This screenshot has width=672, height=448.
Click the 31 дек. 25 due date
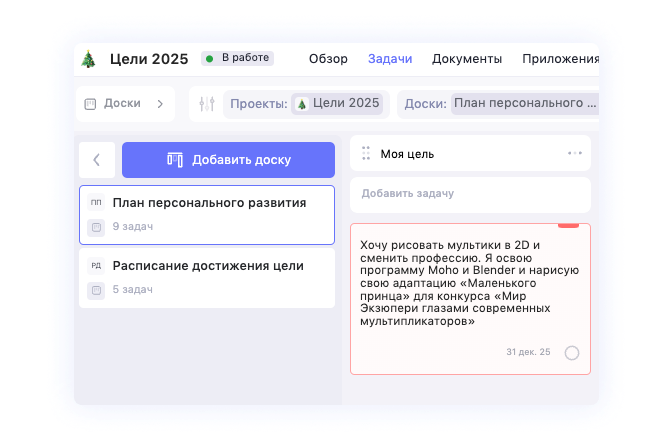click(528, 352)
